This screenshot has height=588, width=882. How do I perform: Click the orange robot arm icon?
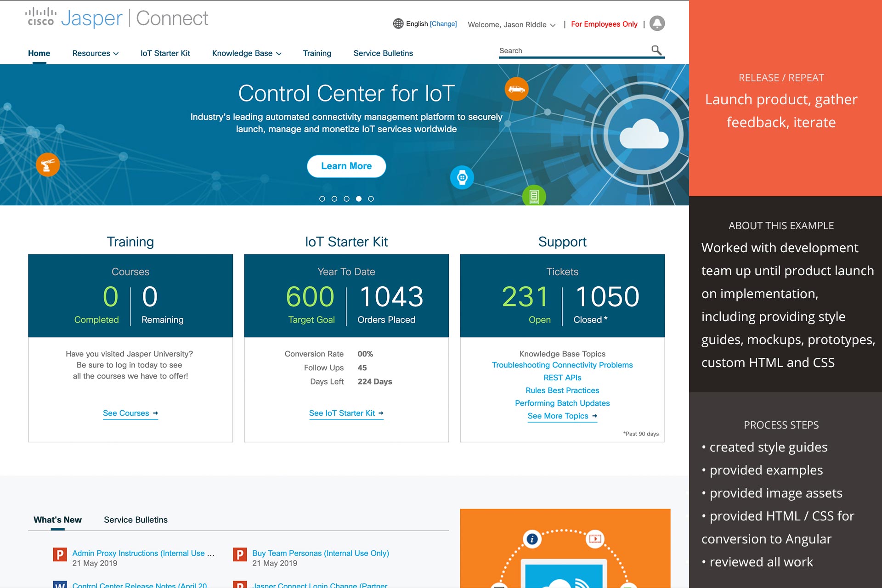(x=48, y=164)
